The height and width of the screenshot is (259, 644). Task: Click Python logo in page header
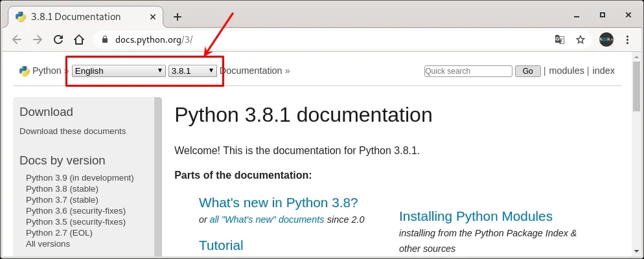pos(25,71)
